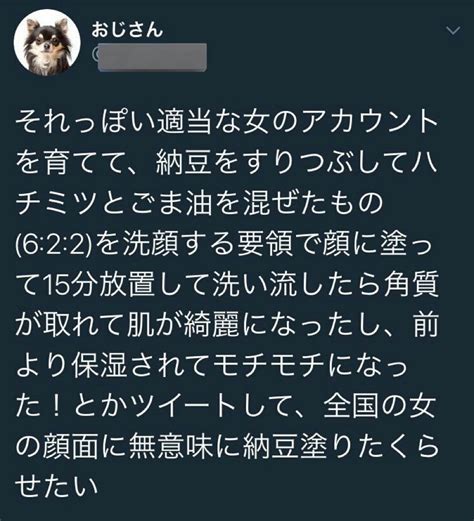Click the text 15分放置して
The width and height of the screenshot is (474, 521).
coord(127,286)
